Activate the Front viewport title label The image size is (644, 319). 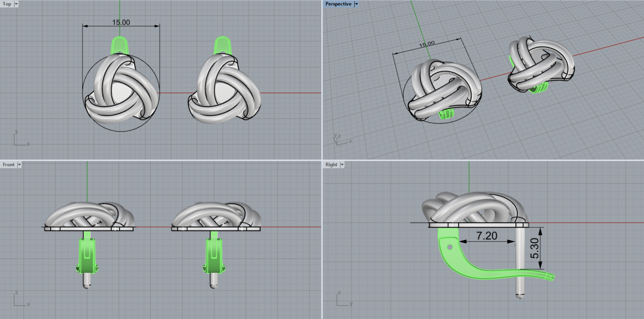tap(9, 164)
